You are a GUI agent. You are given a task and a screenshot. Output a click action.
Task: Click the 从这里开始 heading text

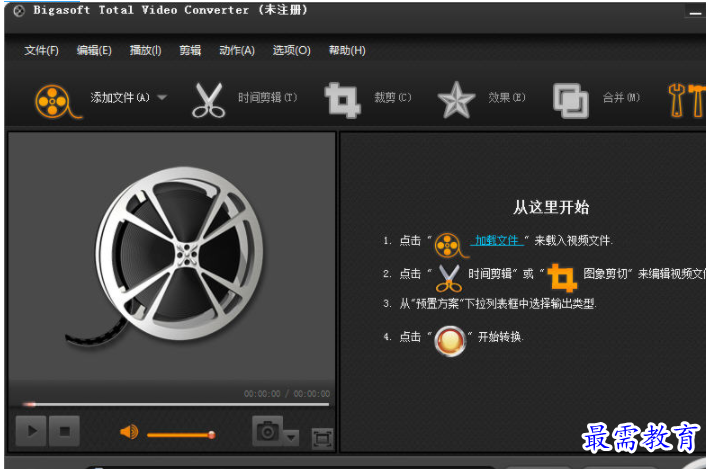click(551, 207)
